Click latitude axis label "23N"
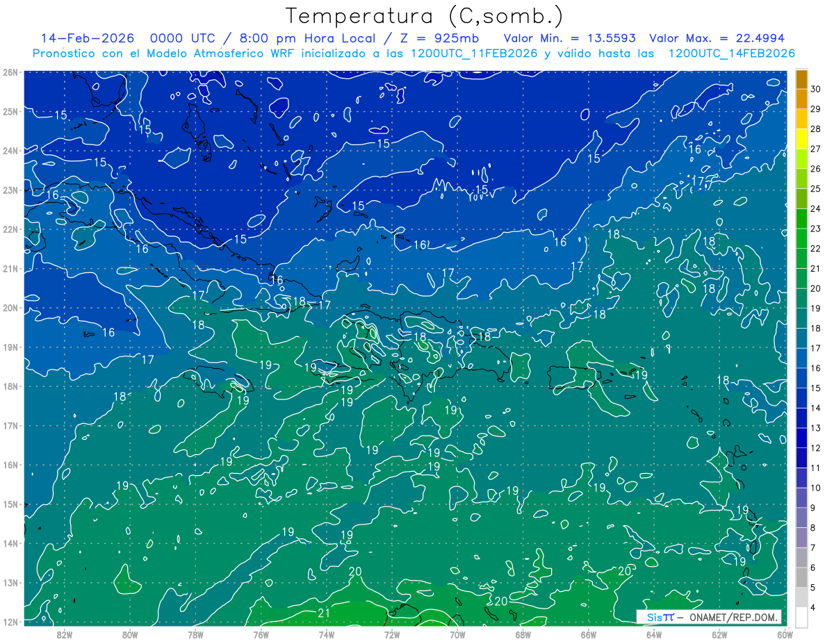This screenshot has height=644, width=834. point(10,190)
